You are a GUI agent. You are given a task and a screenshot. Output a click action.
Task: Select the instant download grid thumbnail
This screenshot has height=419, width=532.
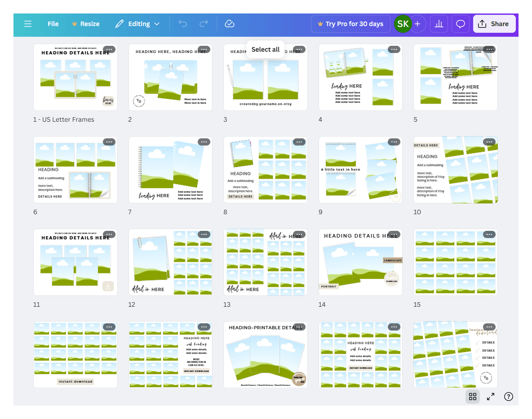tap(75, 355)
